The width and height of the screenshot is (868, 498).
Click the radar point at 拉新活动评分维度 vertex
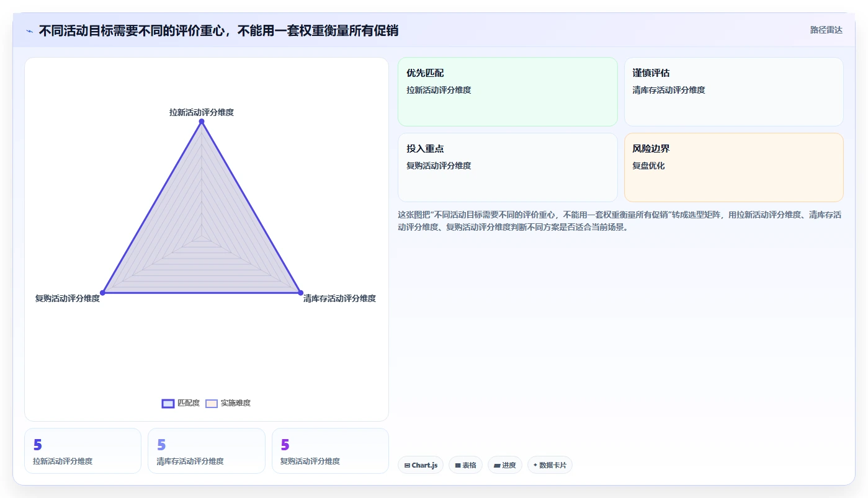202,122
